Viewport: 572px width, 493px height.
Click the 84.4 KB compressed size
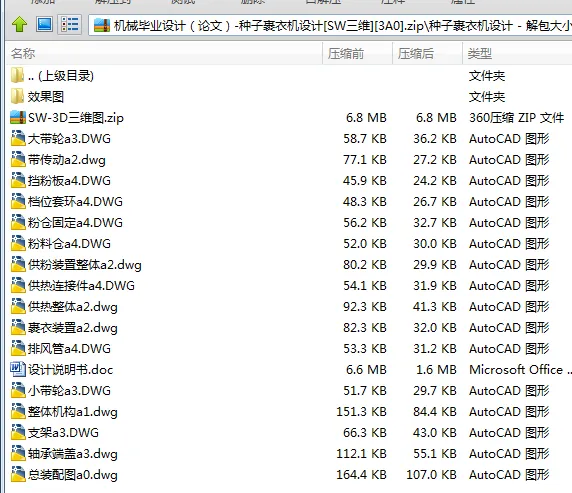(435, 412)
